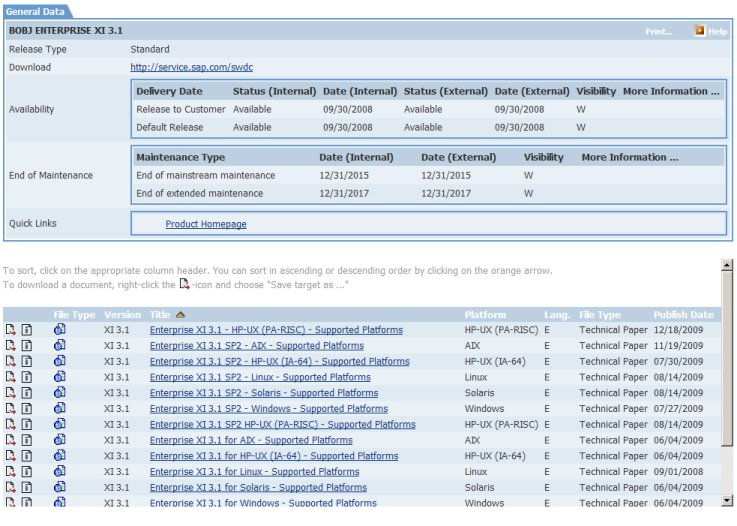Click the Print... link in header
This screenshot has height=526, width=737.
[x=659, y=31]
